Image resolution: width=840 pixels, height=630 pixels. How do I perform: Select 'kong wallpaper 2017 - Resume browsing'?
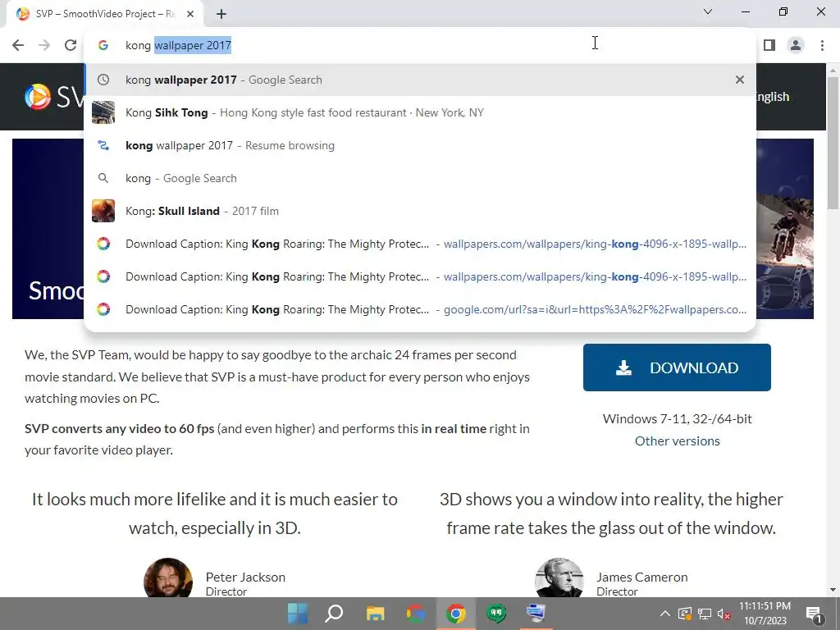click(420, 145)
